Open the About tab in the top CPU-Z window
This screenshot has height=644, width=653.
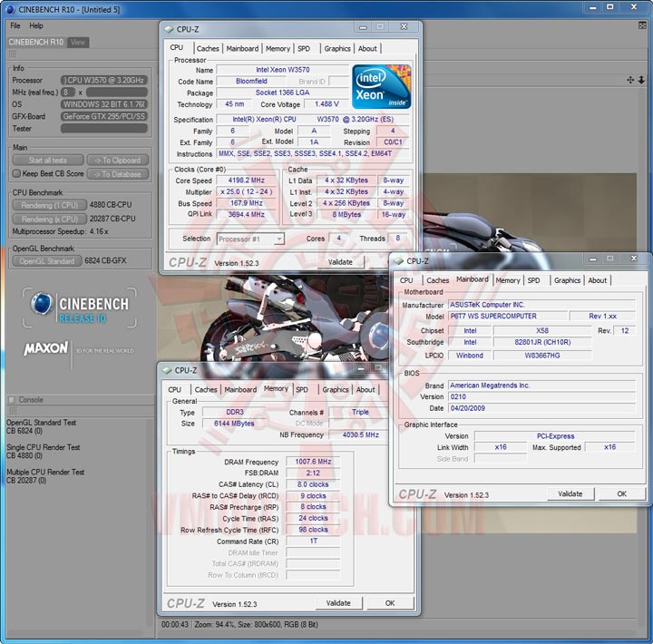coord(367,48)
